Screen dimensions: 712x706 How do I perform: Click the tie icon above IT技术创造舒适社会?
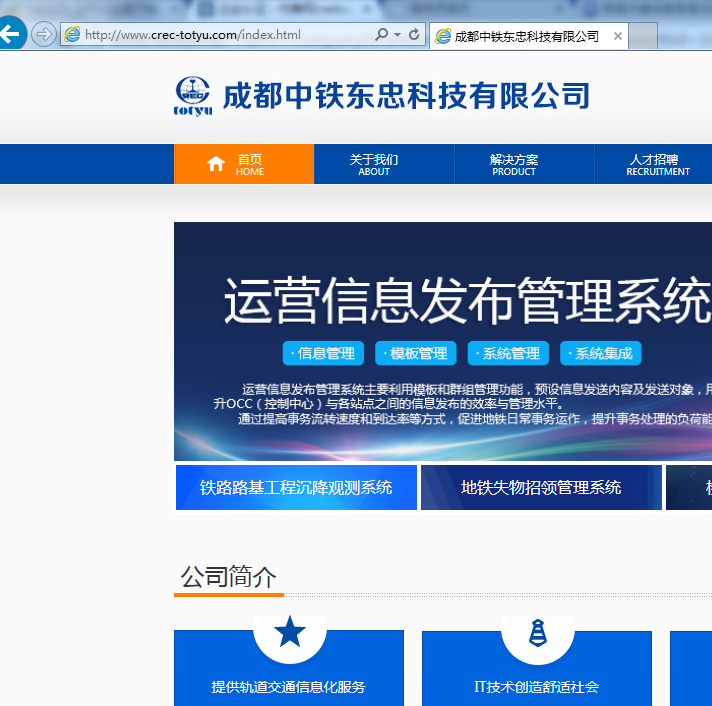(x=538, y=632)
